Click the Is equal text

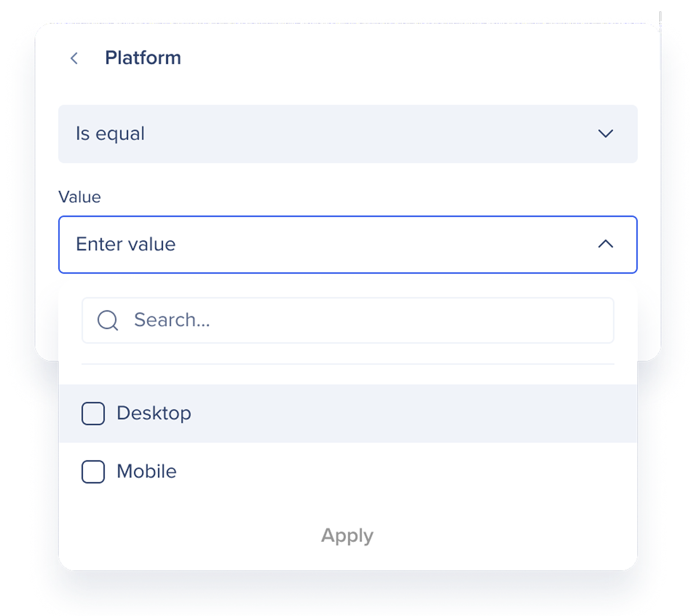click(110, 134)
